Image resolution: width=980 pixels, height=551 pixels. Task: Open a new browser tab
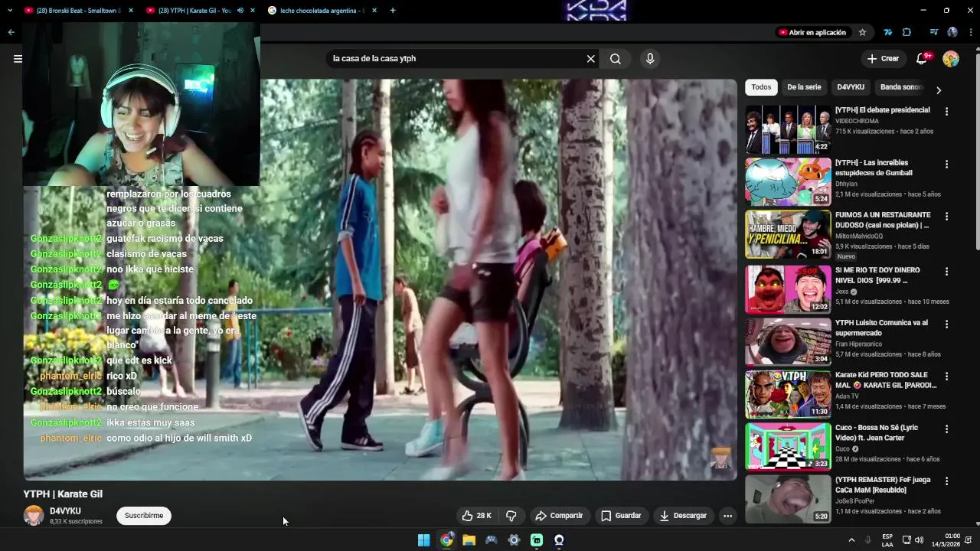(x=393, y=11)
